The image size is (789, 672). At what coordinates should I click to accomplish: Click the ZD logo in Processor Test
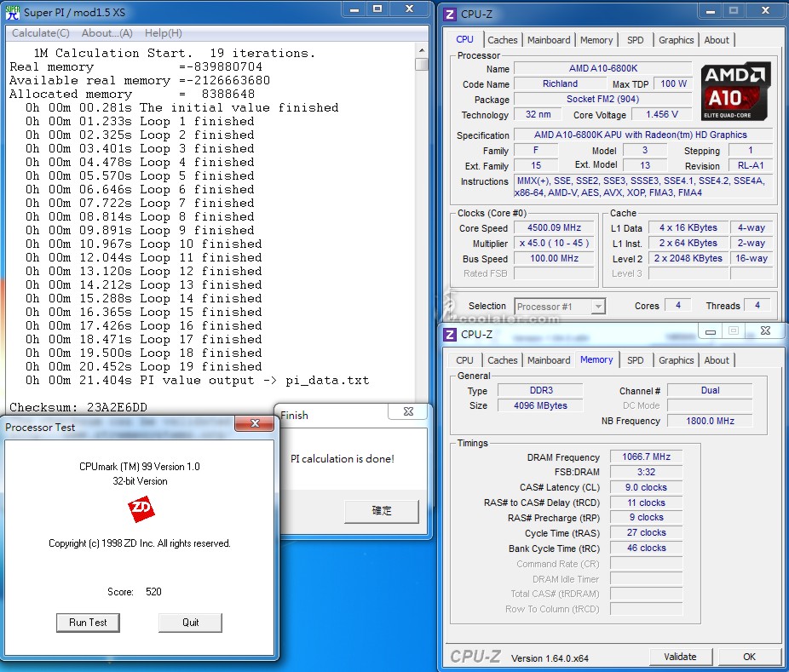tap(141, 508)
